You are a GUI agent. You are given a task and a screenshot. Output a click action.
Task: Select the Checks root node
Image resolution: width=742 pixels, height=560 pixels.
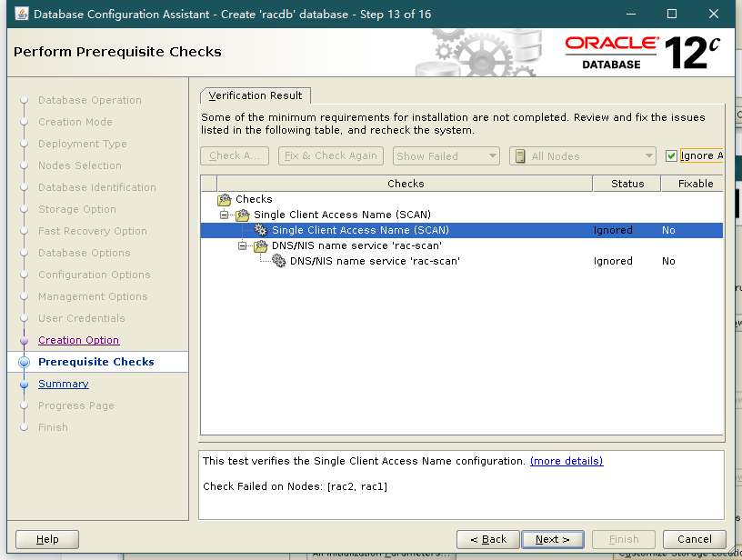coord(254,199)
